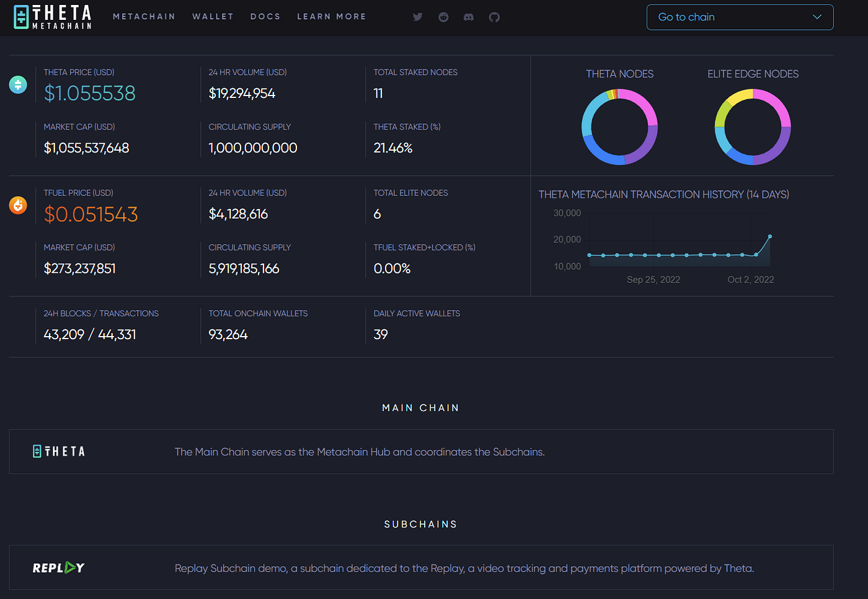This screenshot has height=599, width=868.
Task: Click the TFUEL market cap $273,237,851
Action: [x=79, y=268]
